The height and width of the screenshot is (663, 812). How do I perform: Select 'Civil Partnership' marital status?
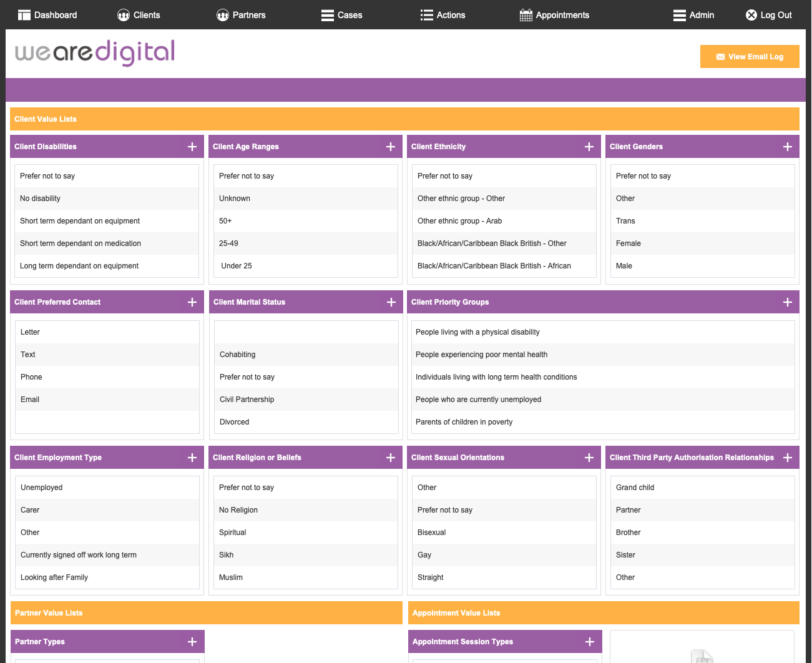point(306,400)
